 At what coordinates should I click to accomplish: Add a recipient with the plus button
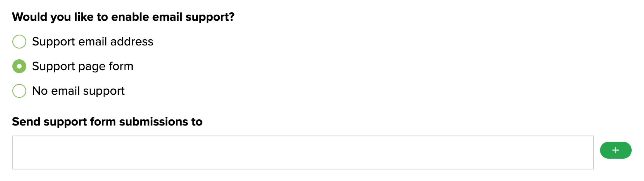(615, 150)
